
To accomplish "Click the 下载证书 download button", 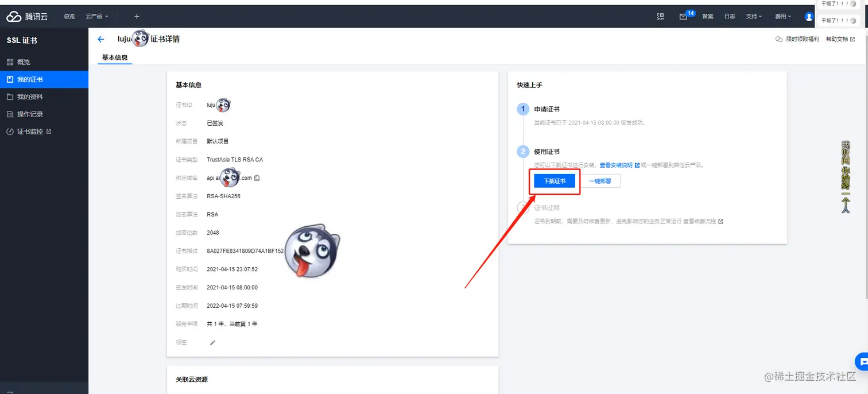I will (555, 181).
